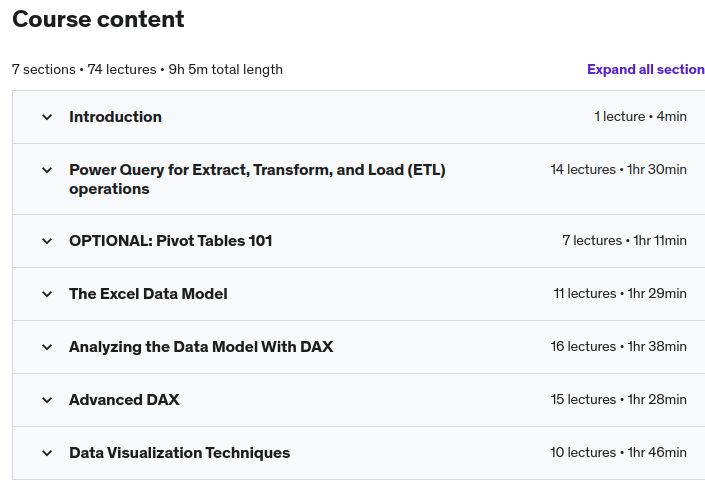Expand Analyzing the Data Model With DAX title

pyautogui.click(x=201, y=347)
